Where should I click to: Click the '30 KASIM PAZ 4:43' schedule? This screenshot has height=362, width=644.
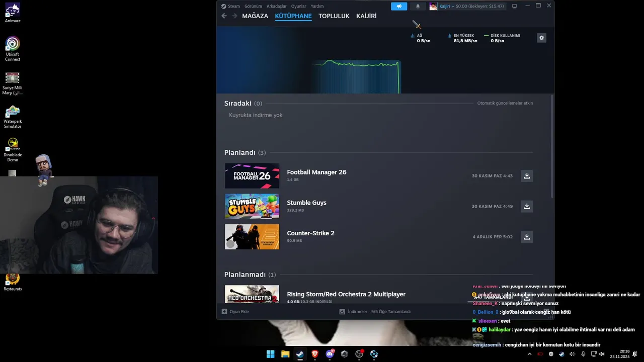492,176
